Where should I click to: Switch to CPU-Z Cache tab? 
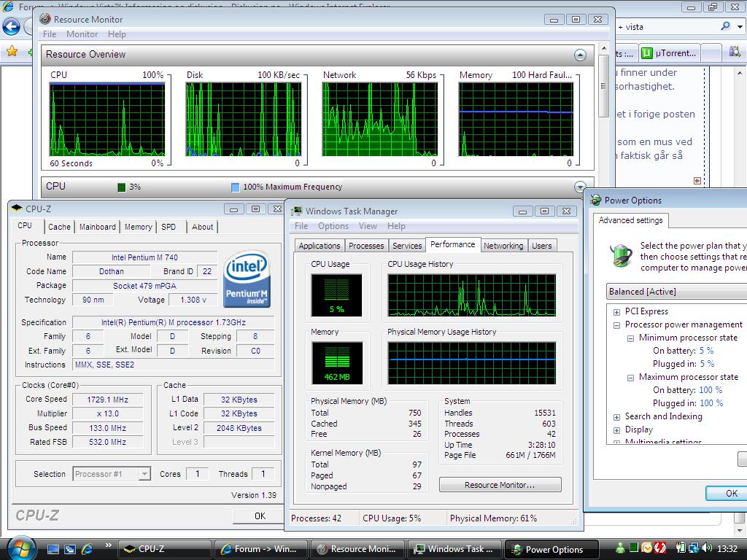(59, 227)
